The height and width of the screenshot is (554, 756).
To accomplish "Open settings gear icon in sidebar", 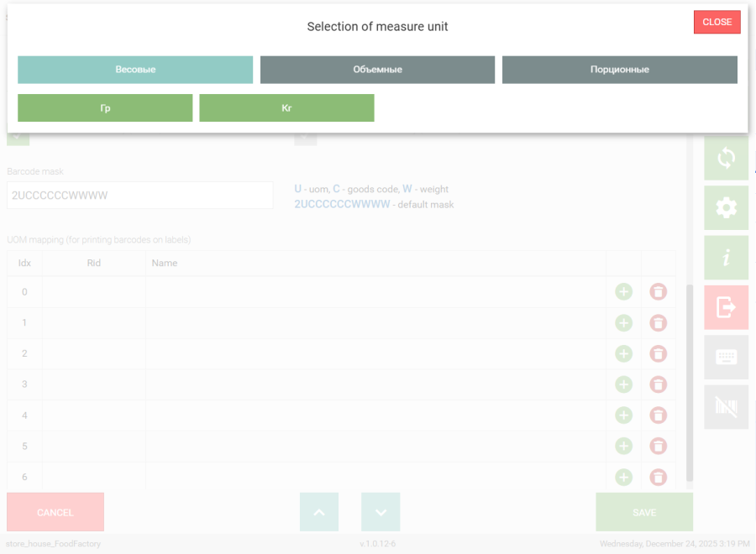I will point(726,208).
